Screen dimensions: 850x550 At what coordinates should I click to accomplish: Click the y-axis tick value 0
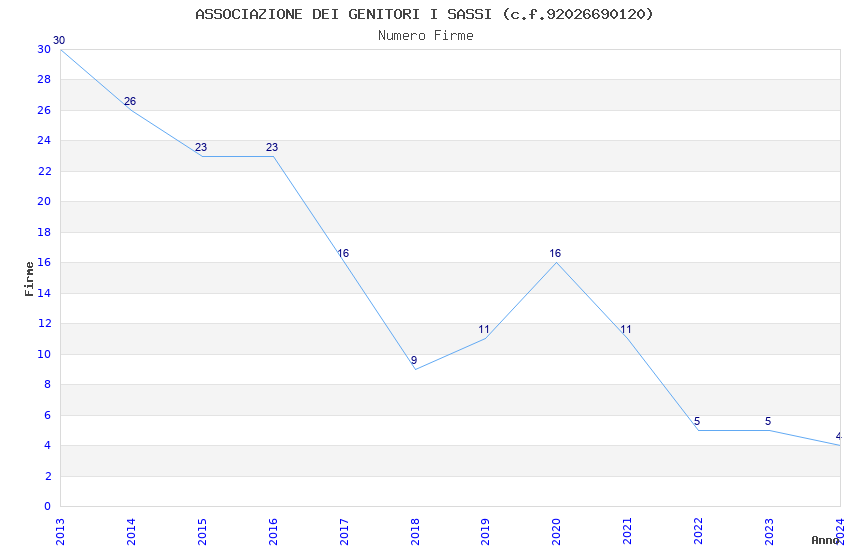point(48,507)
